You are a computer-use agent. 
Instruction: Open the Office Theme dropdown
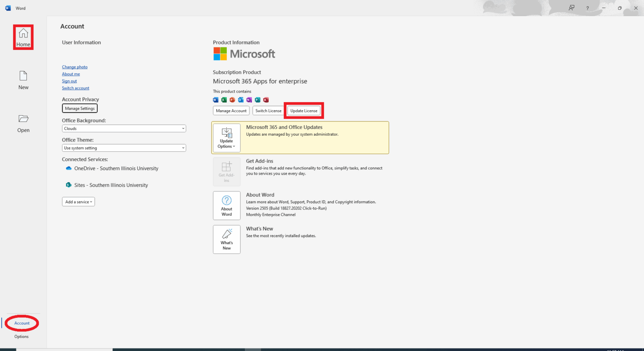click(124, 147)
